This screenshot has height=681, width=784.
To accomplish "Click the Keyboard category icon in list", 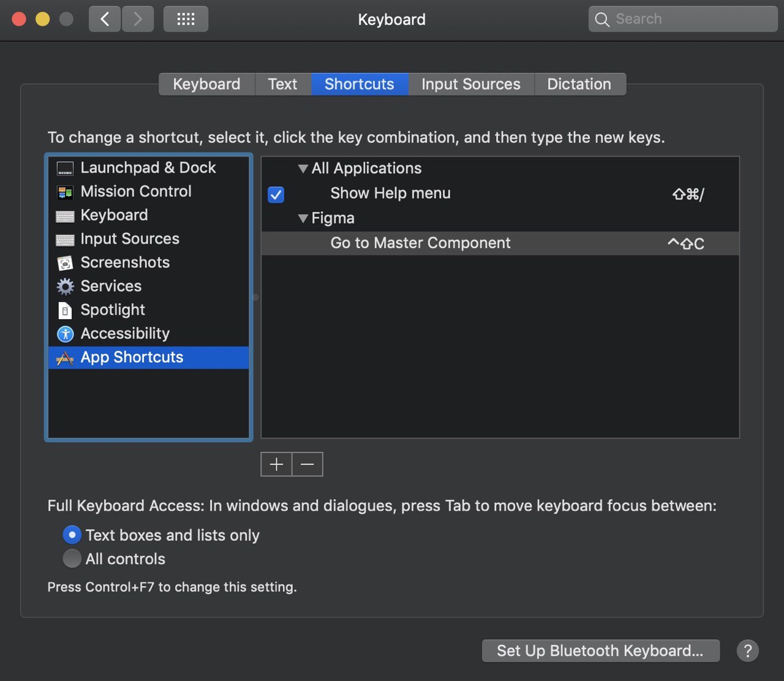I will coord(65,216).
